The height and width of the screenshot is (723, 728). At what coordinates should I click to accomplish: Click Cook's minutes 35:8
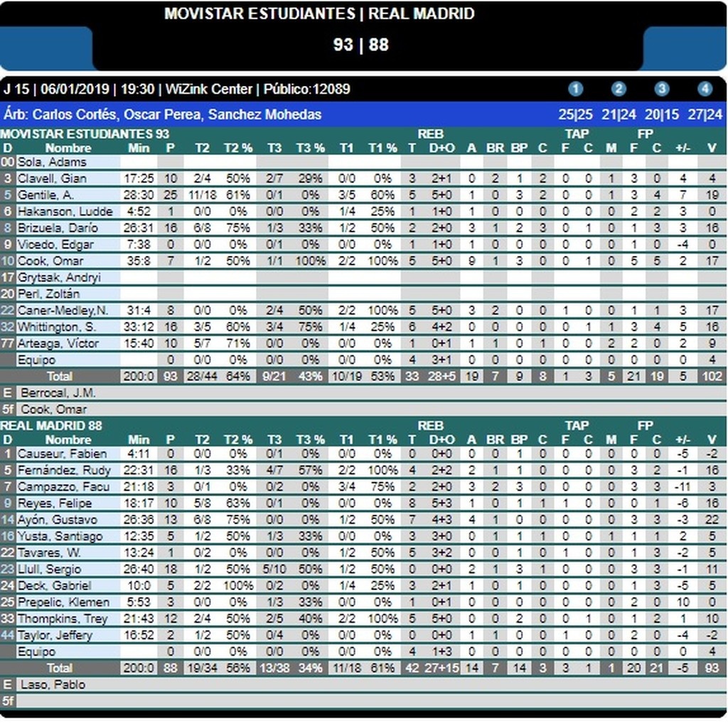point(139,261)
